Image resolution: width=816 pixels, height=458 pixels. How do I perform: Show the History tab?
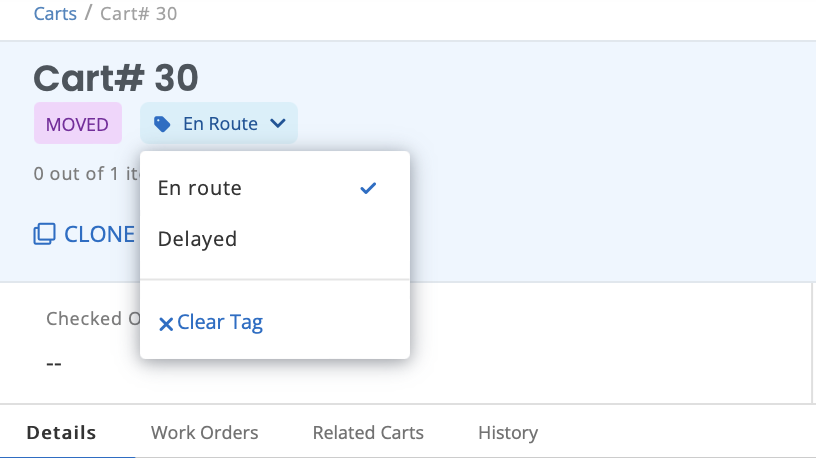coord(508,432)
